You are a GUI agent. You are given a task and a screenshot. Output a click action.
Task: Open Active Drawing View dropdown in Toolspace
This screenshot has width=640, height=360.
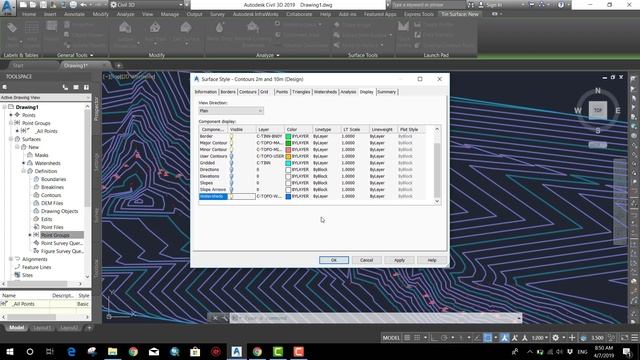[45, 98]
